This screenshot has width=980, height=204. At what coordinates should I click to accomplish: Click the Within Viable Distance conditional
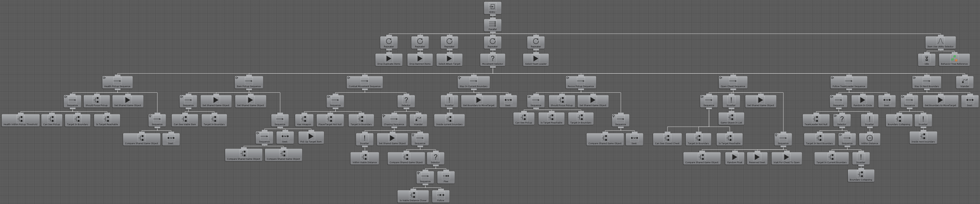point(365,158)
